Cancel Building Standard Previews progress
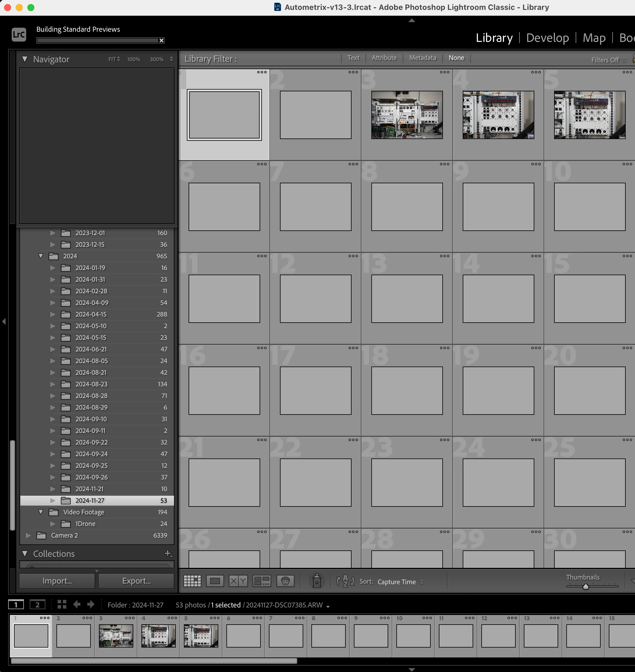 coord(162,41)
